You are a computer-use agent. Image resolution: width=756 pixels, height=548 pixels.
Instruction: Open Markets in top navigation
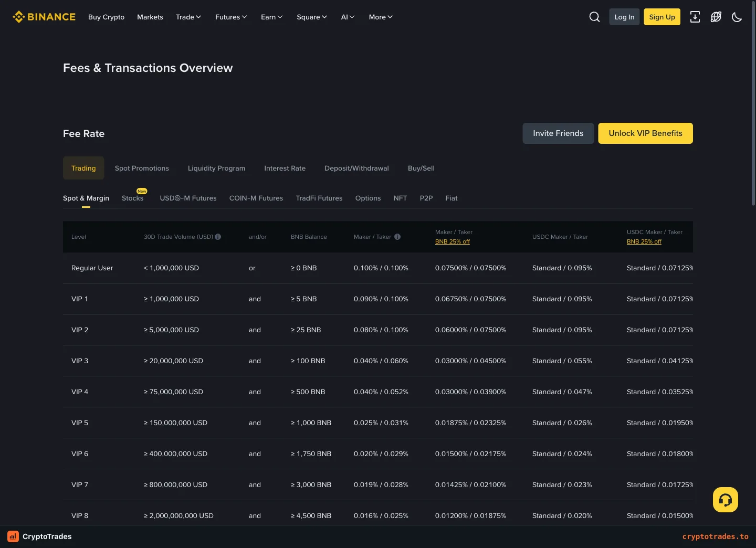tap(150, 17)
